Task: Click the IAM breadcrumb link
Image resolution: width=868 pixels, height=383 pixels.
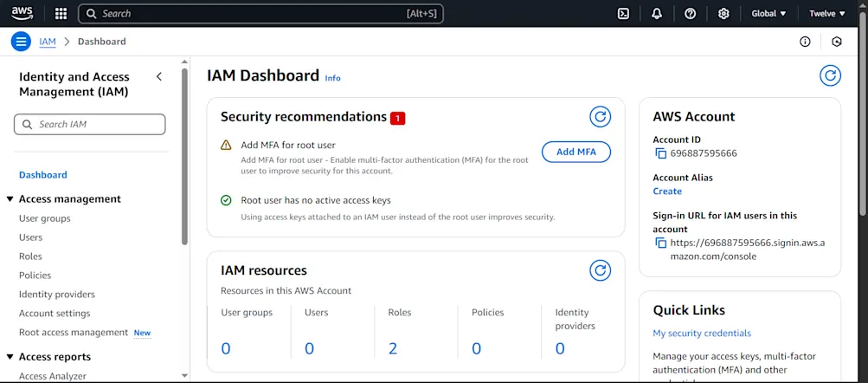Action: (x=48, y=42)
